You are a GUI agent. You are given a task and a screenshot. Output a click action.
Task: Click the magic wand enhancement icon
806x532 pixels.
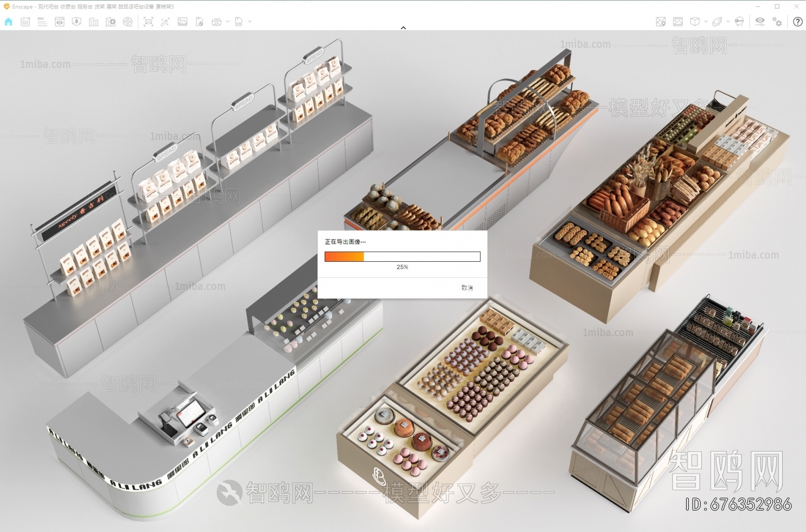165,22
